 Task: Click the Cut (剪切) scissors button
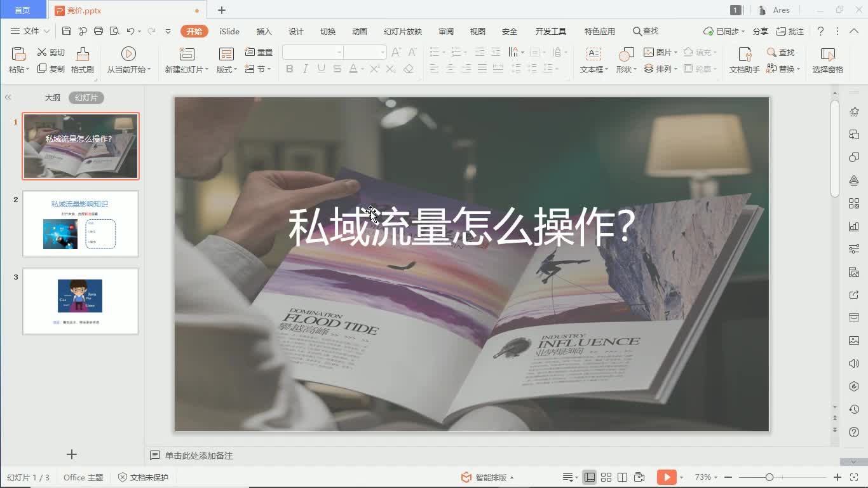(51, 53)
